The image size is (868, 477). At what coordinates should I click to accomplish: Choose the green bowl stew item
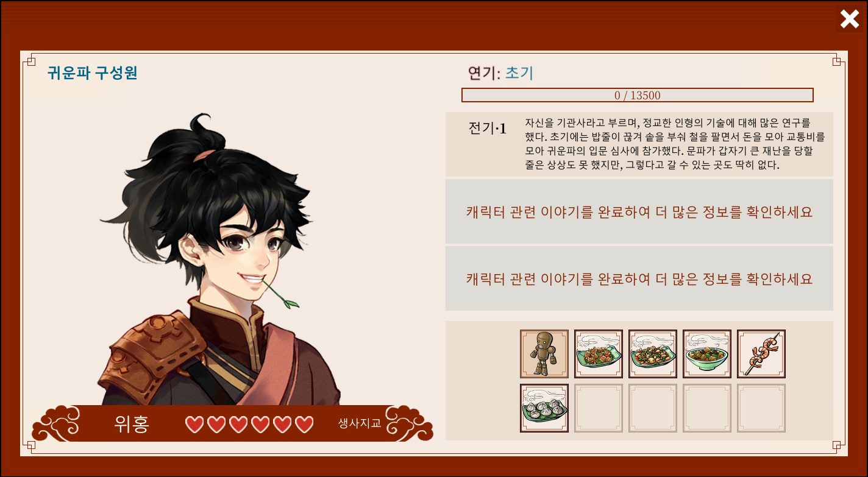(x=707, y=354)
